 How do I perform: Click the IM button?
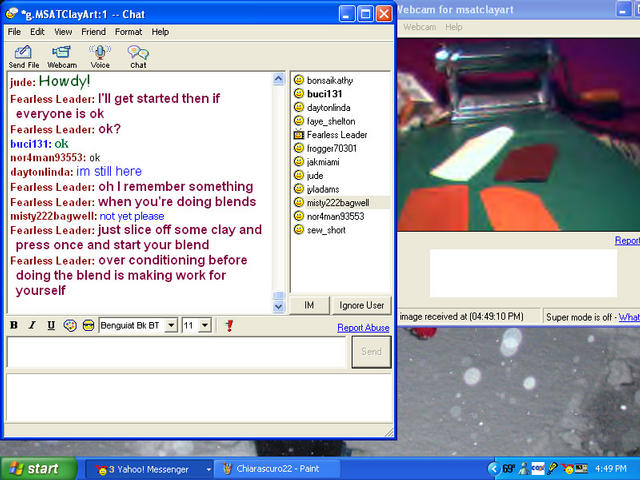point(309,305)
